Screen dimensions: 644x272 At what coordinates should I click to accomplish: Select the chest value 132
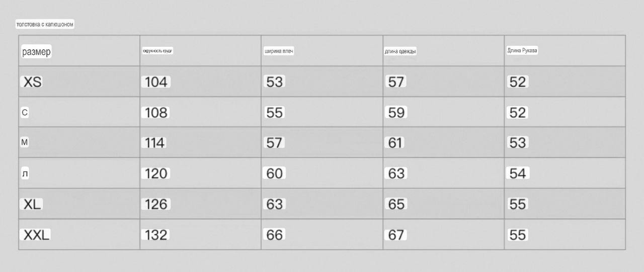156,235
